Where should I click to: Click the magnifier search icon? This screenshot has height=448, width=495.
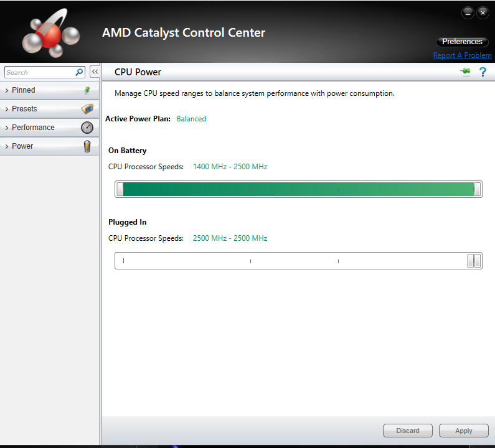click(79, 72)
